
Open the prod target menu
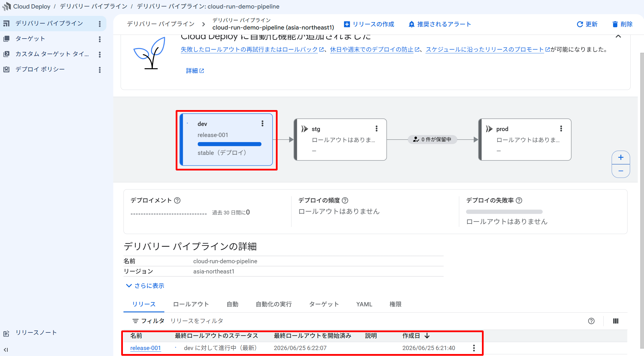tap(561, 129)
